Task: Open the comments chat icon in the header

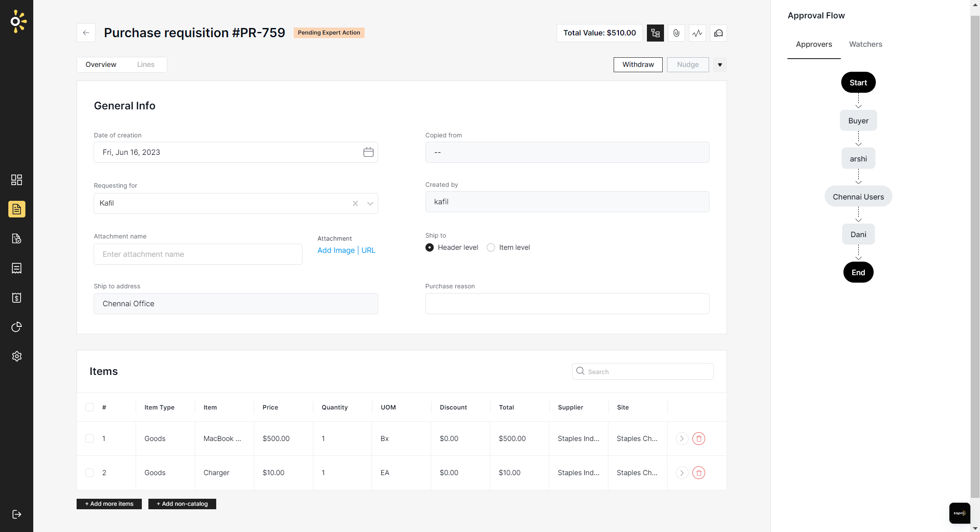Action: click(718, 33)
